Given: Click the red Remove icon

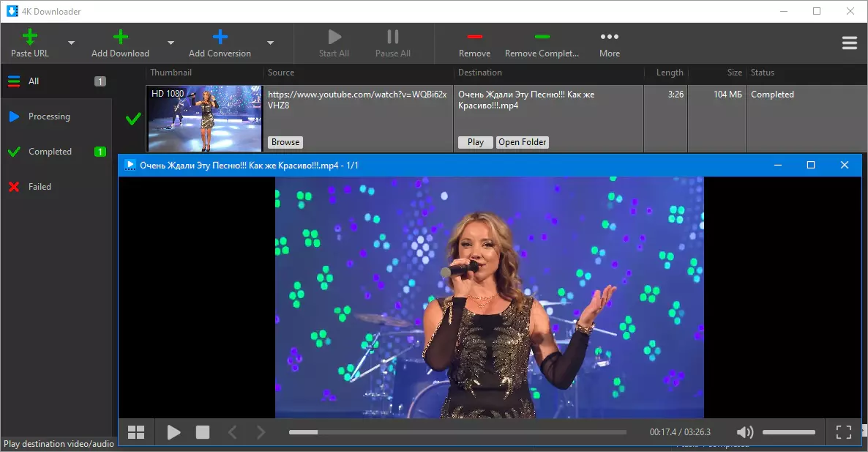Looking at the screenshot, I should (x=474, y=37).
